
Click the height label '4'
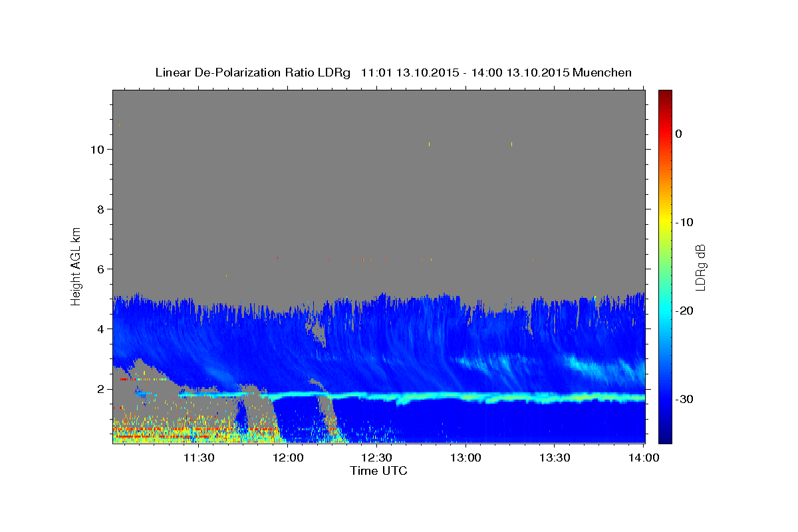tap(100, 329)
